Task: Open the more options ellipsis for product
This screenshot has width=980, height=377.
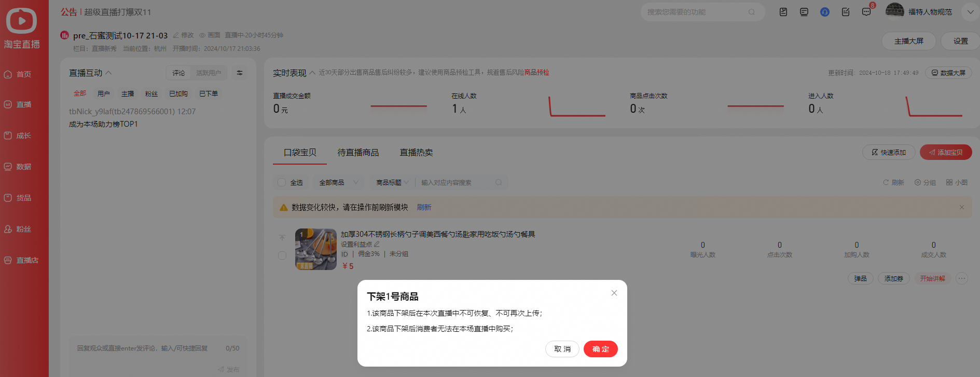Action: tap(962, 278)
